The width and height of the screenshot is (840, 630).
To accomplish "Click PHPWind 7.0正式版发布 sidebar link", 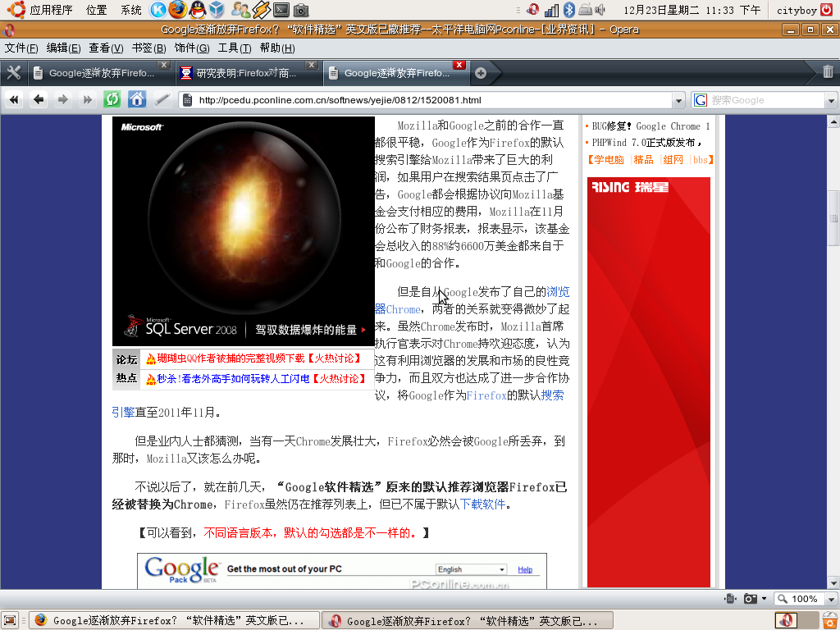I will point(646,143).
